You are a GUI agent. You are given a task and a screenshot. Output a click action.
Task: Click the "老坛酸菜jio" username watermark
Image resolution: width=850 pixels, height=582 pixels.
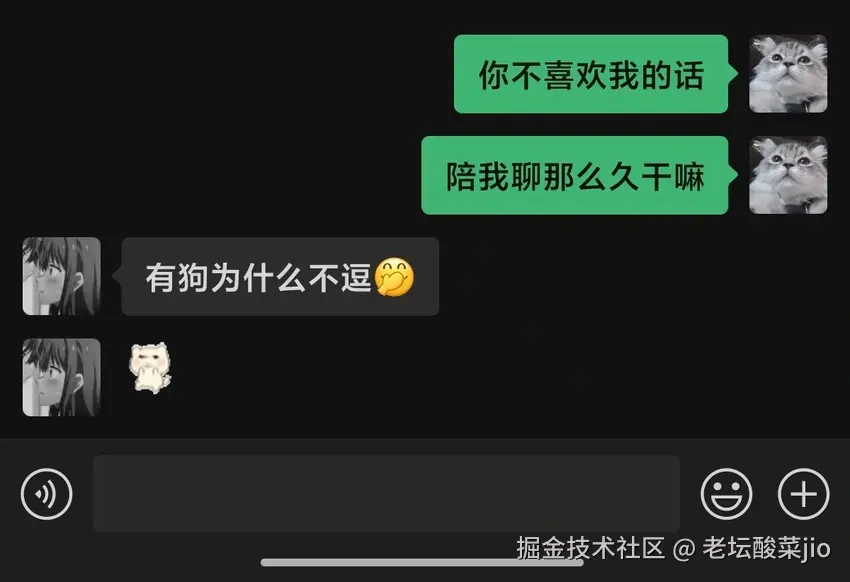[767, 548]
